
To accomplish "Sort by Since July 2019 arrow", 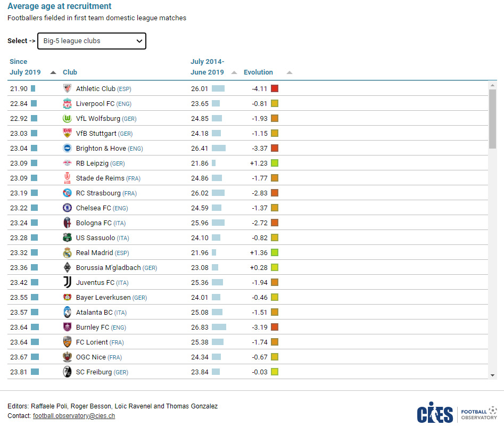I will point(53,72).
